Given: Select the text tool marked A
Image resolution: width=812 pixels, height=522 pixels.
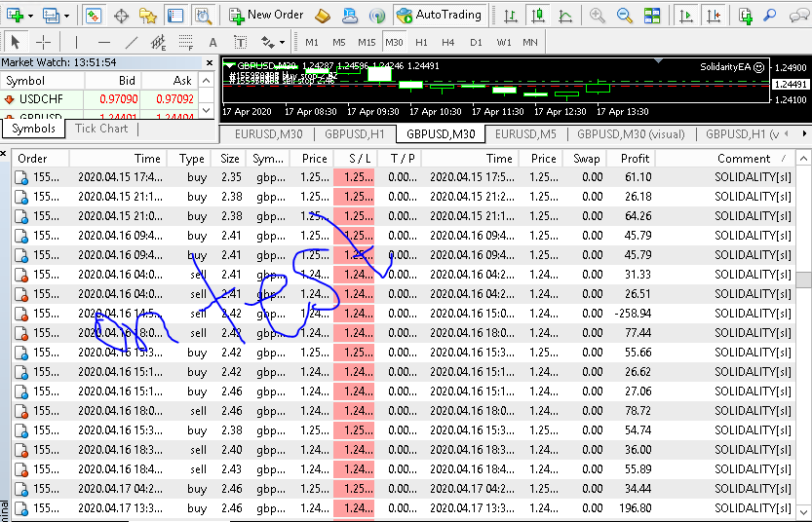Looking at the screenshot, I should 213,43.
